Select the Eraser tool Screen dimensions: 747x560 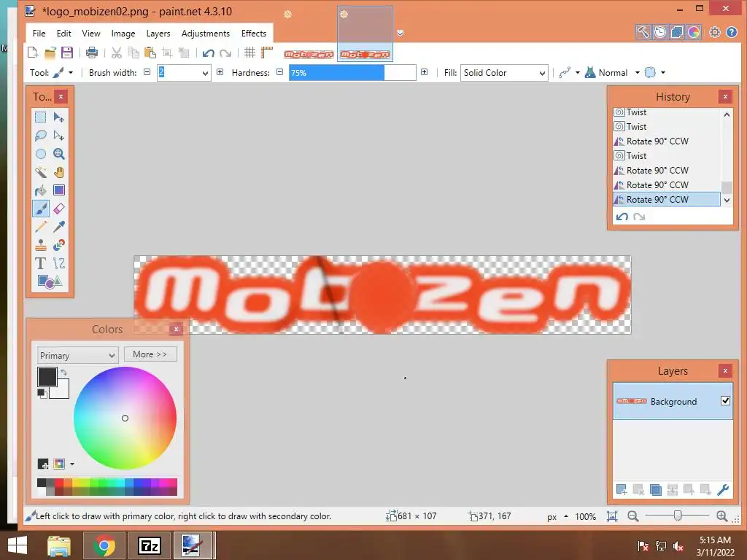click(58, 209)
